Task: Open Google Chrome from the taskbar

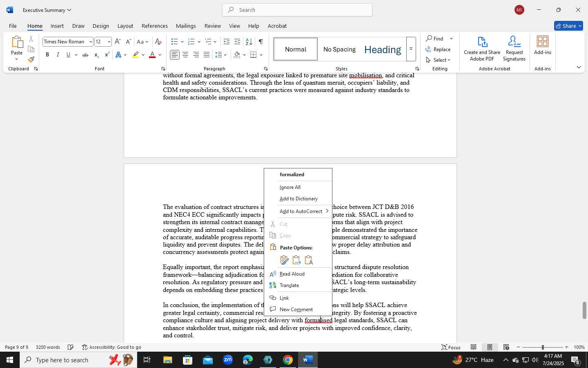Action: 288,360
